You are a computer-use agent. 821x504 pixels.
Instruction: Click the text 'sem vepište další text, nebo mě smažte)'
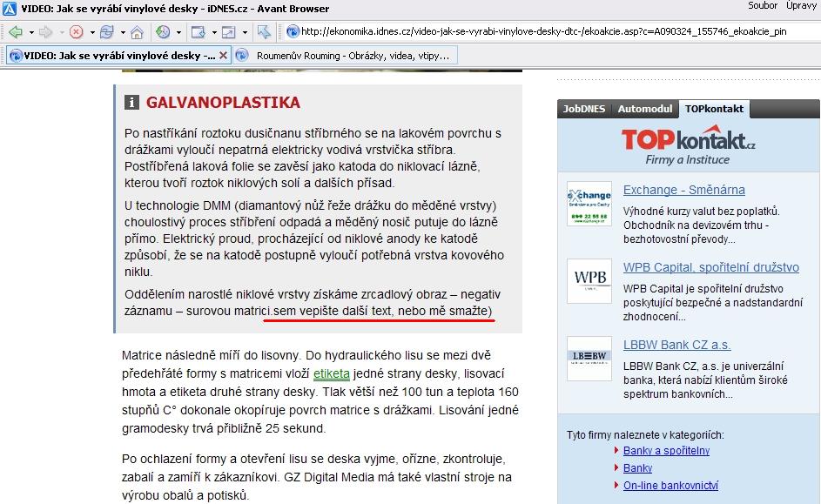(x=383, y=311)
